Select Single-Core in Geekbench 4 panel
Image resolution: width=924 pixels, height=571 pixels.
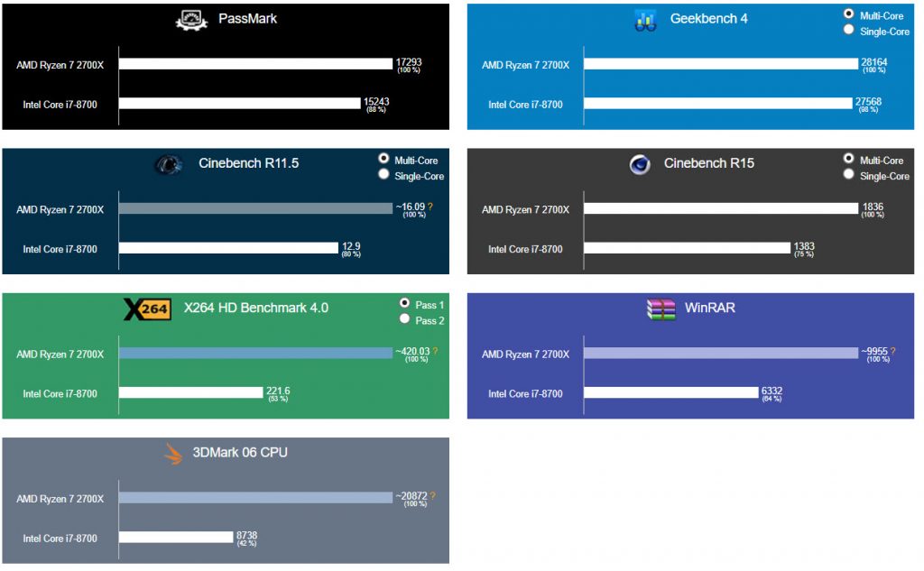(x=848, y=30)
